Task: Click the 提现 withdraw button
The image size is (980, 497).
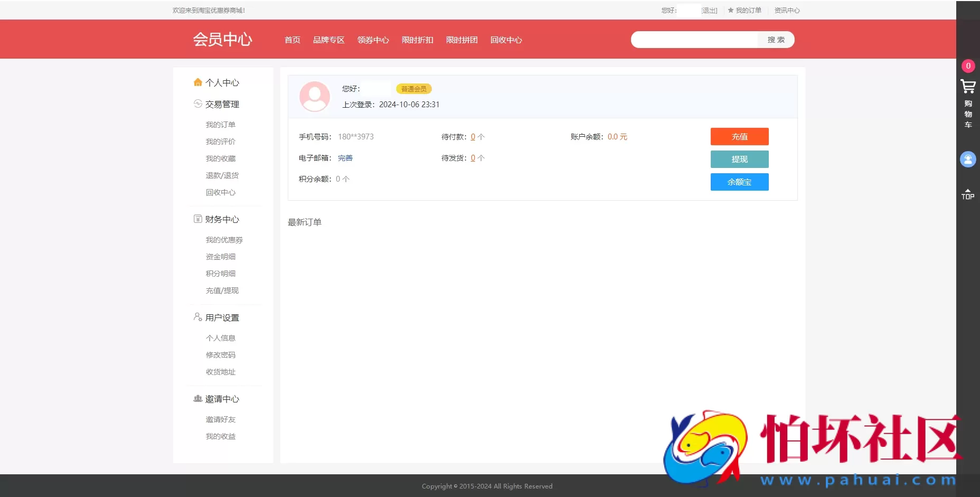Action: tap(739, 159)
